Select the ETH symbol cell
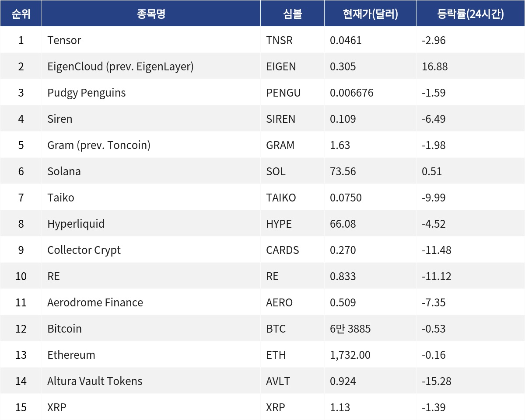 pos(292,355)
